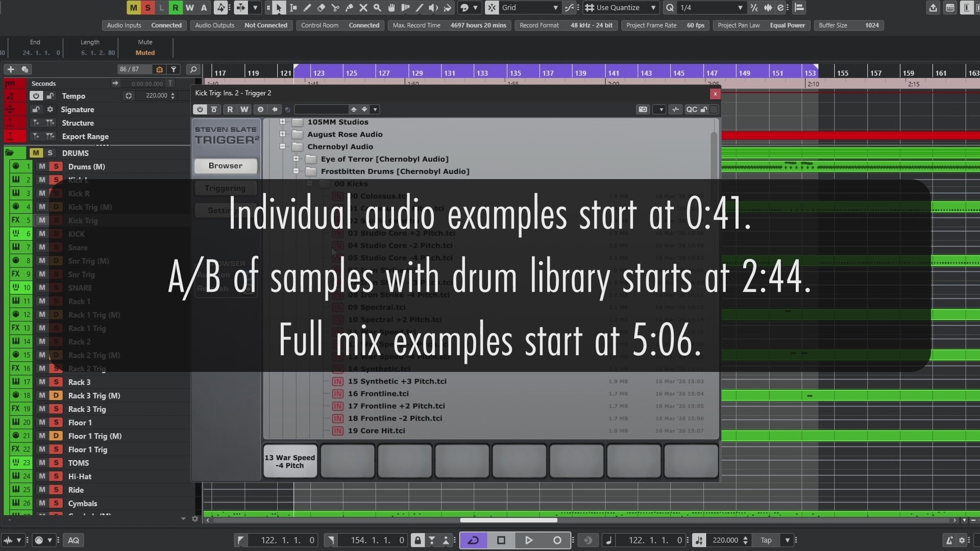Screen dimensions: 980x551
Task: Click transport Stop button
Action: [x=501, y=540]
